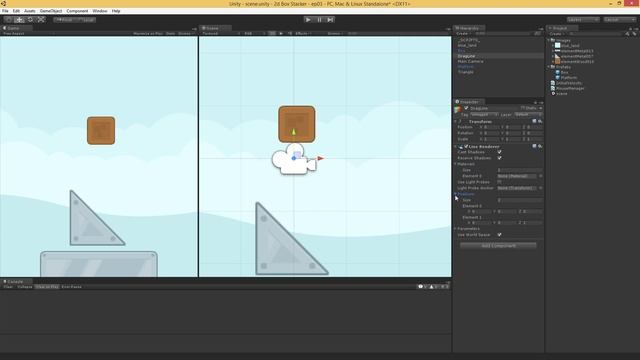Open Create dropdown in Hierarchy panel
Viewport: 640px width, 360px height.
(x=464, y=33)
